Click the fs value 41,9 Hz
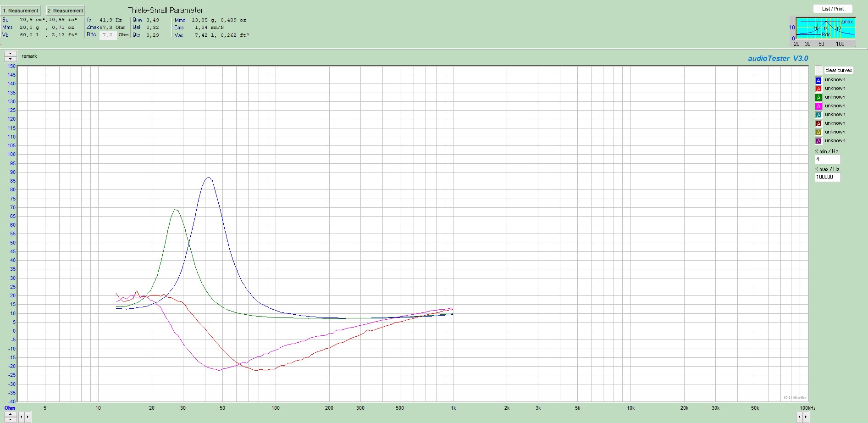868x423 pixels. [111, 20]
